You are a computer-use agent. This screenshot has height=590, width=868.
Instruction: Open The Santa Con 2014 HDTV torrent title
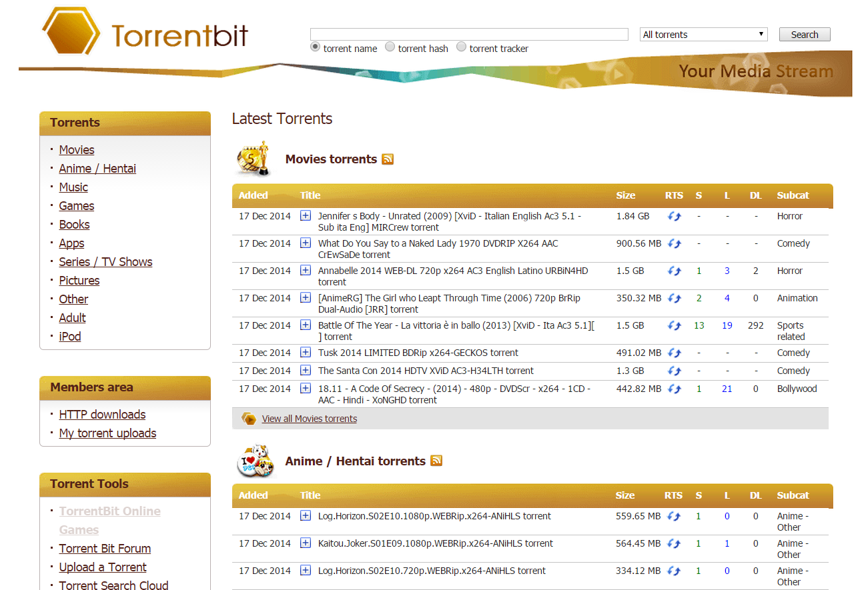tap(426, 371)
